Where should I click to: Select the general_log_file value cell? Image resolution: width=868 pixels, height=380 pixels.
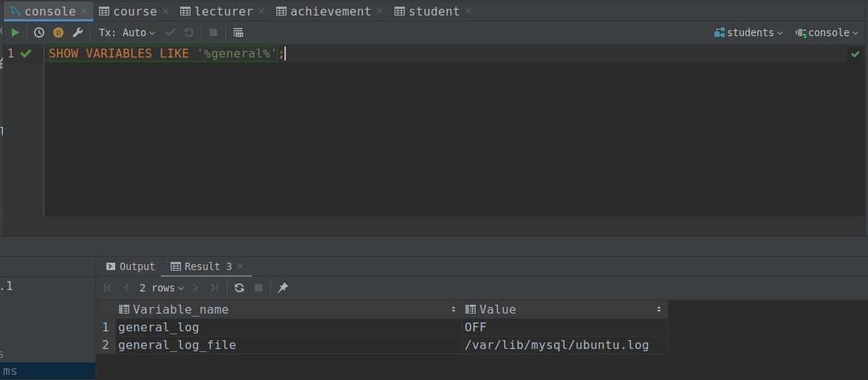point(556,345)
